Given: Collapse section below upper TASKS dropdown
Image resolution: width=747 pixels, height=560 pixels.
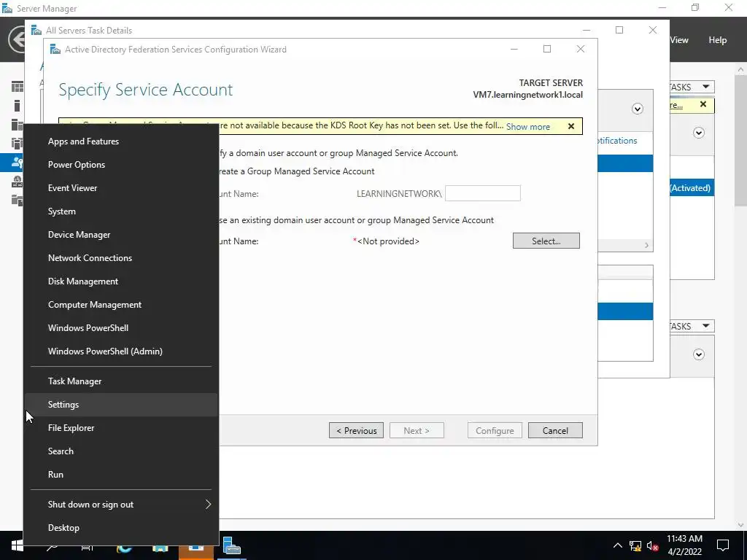Looking at the screenshot, I should (699, 133).
